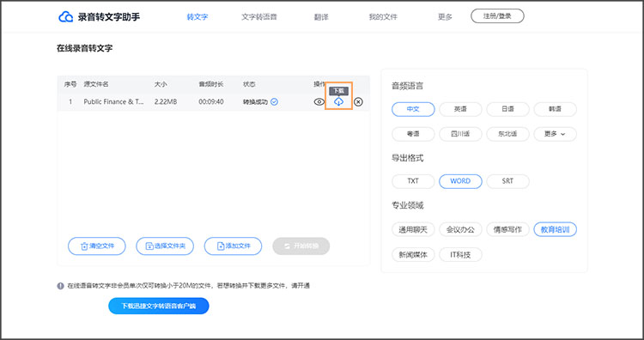
Task: Click the 大小 column header
Action: click(x=161, y=84)
